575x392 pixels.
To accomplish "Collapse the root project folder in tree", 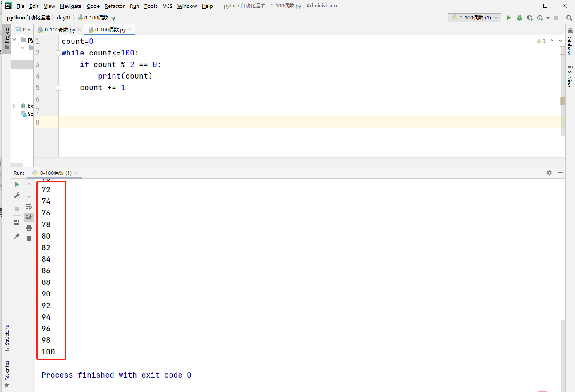I will point(14,40).
